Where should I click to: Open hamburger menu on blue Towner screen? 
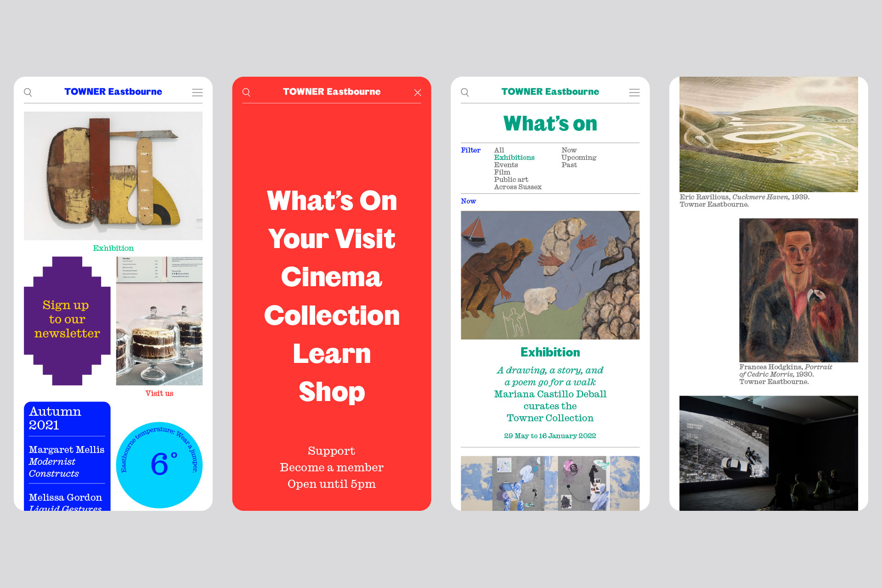pyautogui.click(x=197, y=92)
